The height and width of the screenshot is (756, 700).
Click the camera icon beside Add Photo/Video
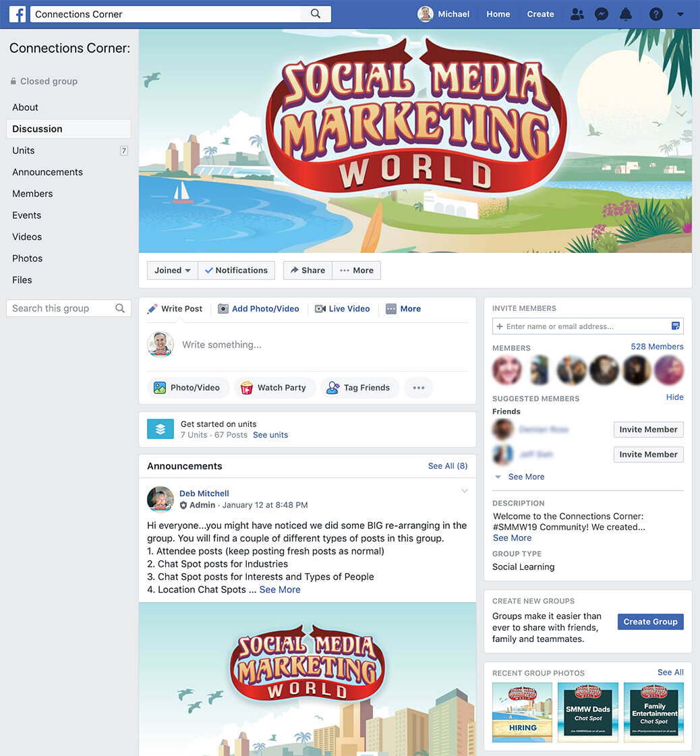223,309
